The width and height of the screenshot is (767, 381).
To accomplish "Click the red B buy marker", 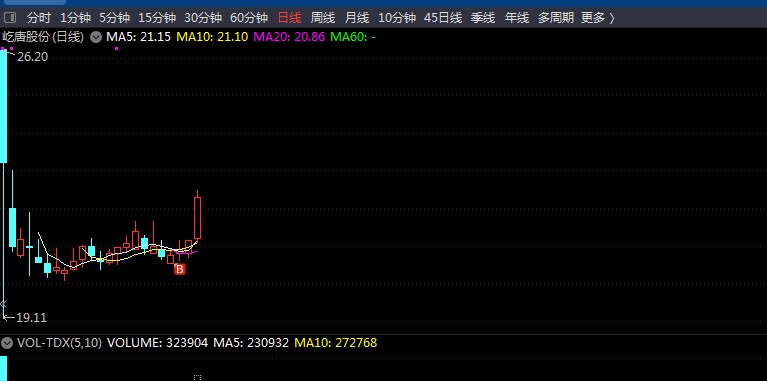I will 180,269.
